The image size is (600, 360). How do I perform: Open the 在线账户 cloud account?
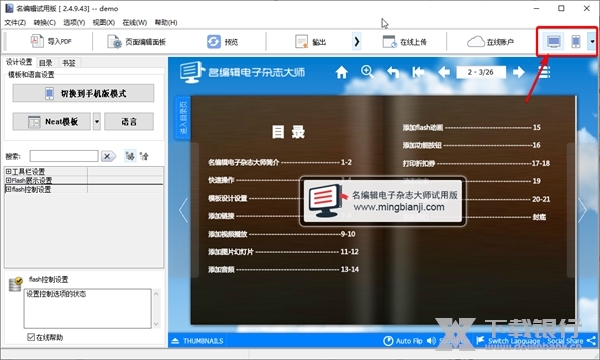coord(490,42)
